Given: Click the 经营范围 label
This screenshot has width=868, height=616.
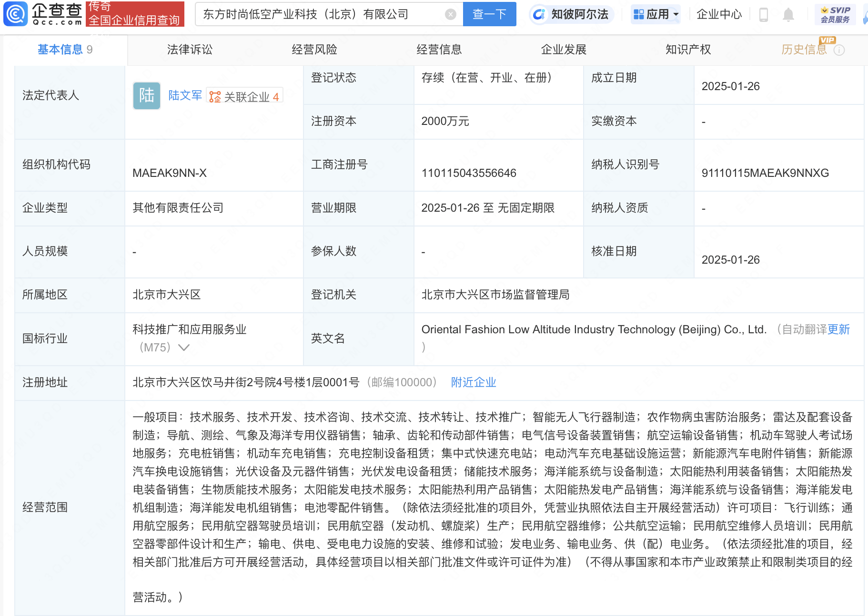Looking at the screenshot, I should click(x=45, y=507).
